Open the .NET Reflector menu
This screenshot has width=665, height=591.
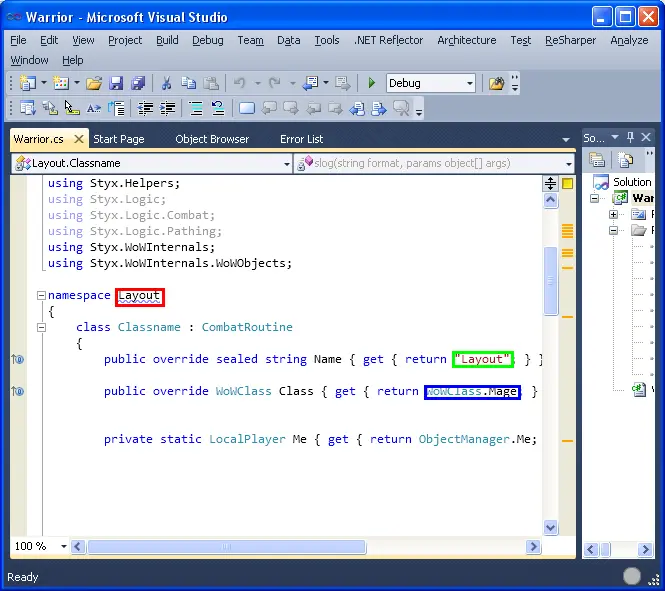(x=388, y=40)
